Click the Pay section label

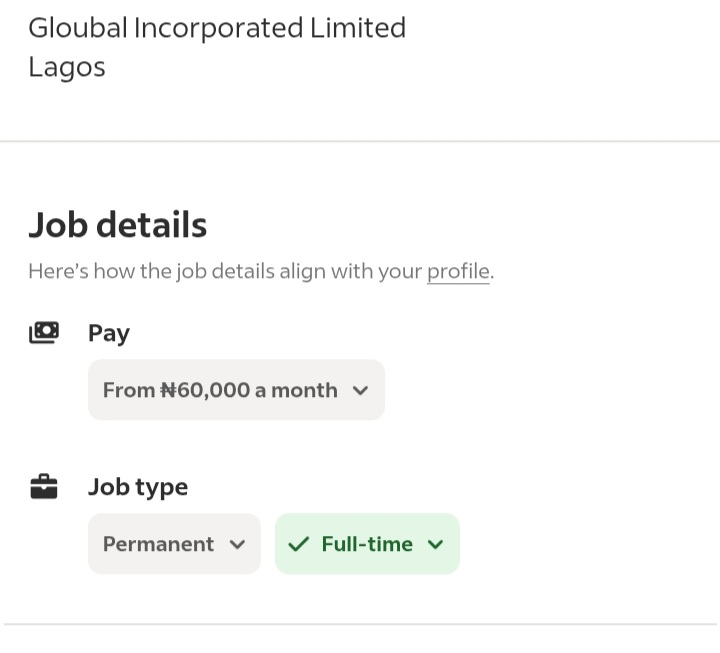coord(109,333)
